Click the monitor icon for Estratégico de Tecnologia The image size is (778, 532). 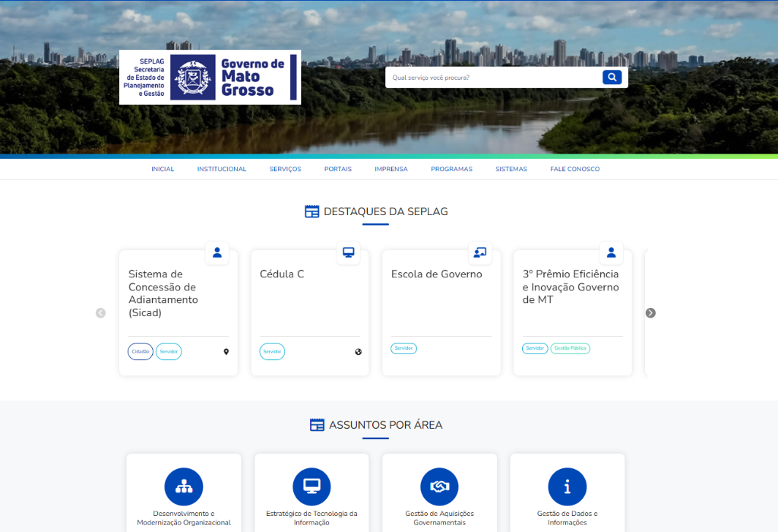(312, 487)
